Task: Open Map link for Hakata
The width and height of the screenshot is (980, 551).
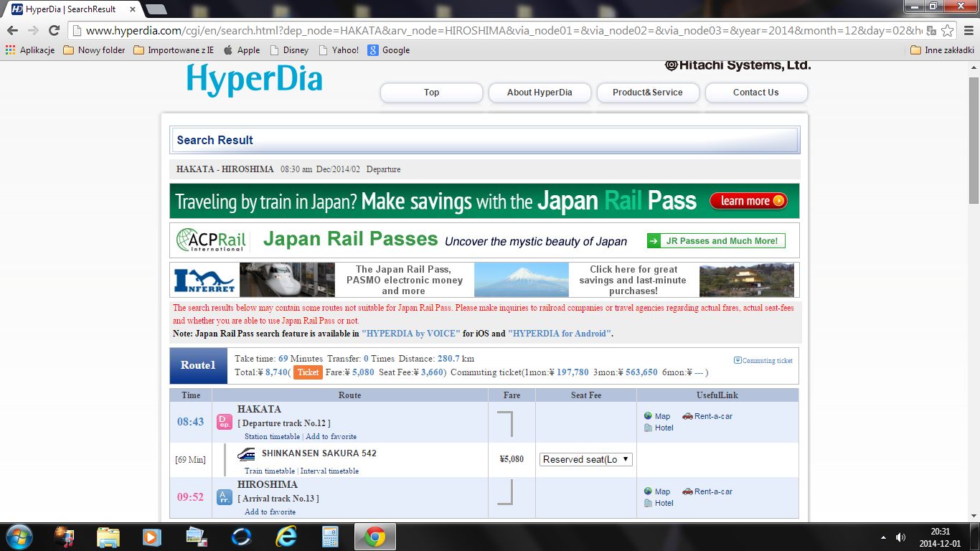Action: point(657,416)
